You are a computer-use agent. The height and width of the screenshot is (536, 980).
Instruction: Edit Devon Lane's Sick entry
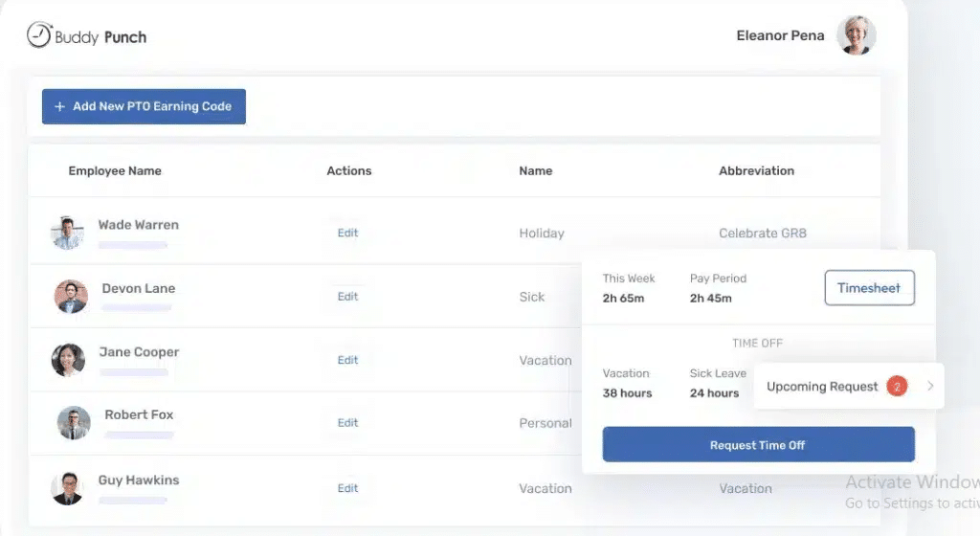pyautogui.click(x=347, y=297)
